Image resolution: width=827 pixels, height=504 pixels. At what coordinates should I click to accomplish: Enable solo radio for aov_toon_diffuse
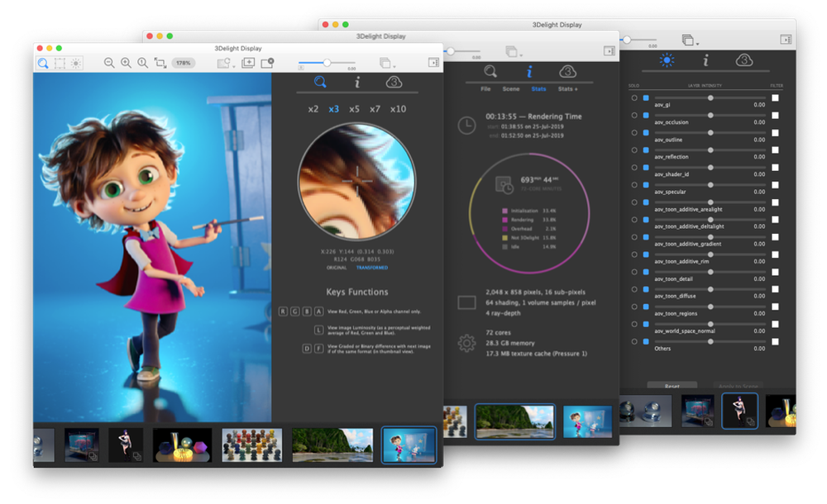coord(634,289)
